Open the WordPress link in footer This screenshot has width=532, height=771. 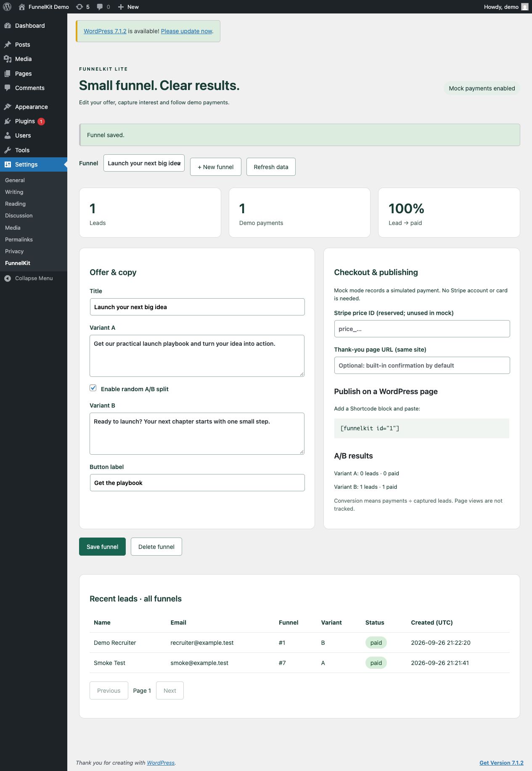(161, 763)
